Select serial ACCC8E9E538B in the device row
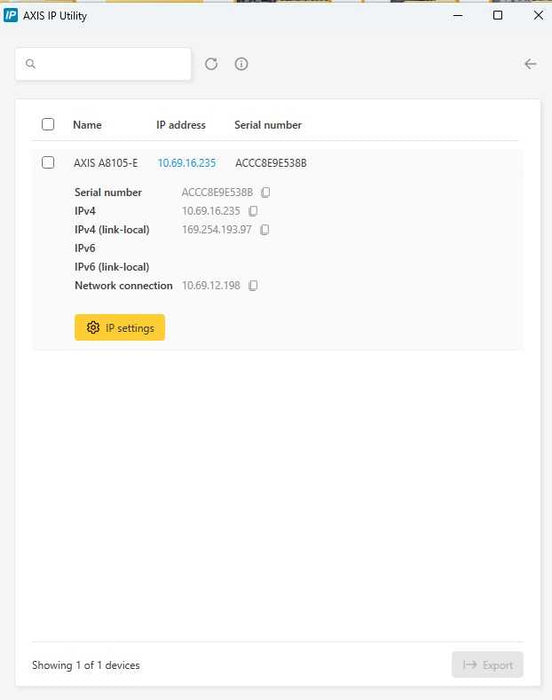The height and width of the screenshot is (700, 552). (271, 163)
